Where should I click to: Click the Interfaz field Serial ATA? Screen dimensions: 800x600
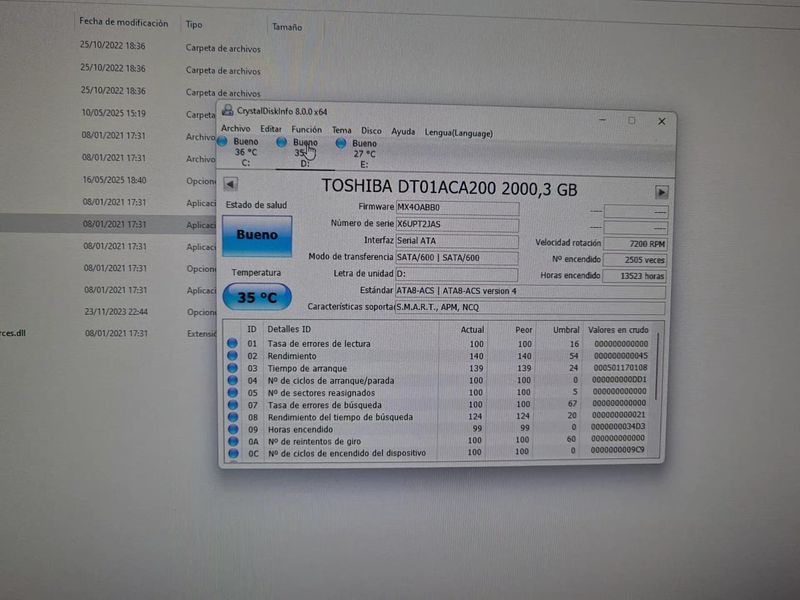[x=457, y=241]
